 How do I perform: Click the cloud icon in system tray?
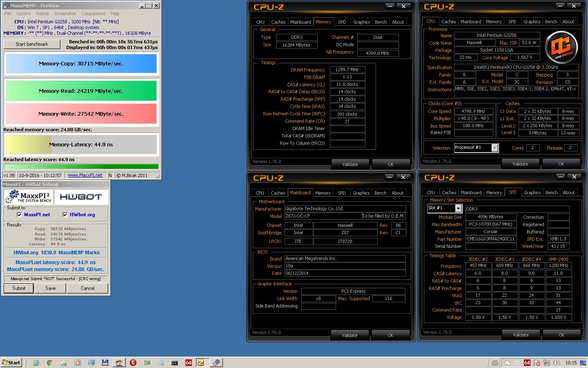pyautogui.click(x=508, y=363)
